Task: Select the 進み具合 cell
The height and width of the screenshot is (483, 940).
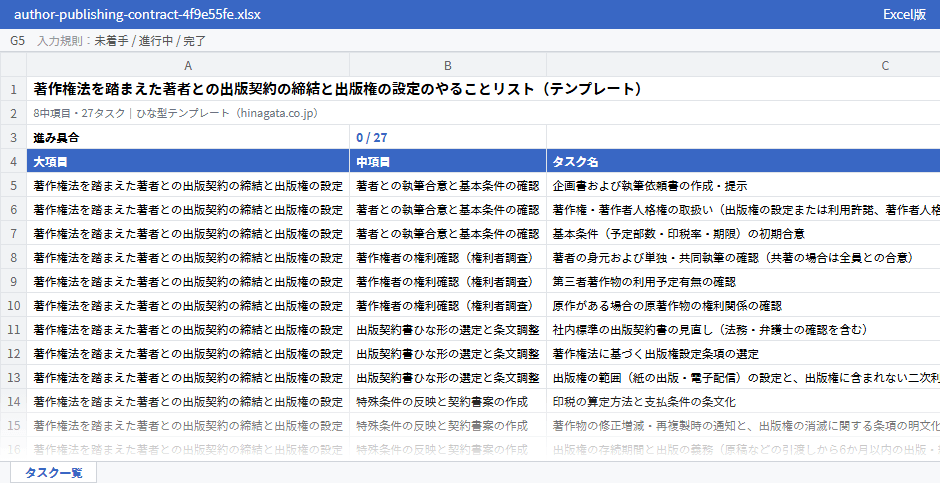Action: 188,137
